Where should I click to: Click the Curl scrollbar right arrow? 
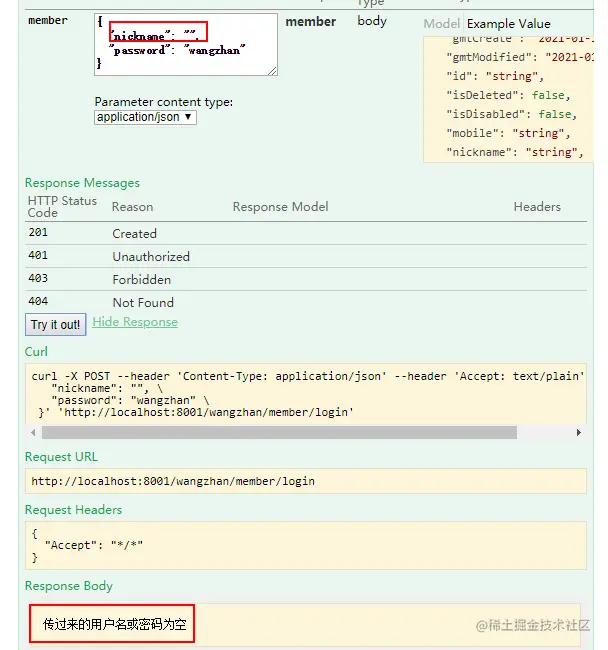[x=579, y=432]
